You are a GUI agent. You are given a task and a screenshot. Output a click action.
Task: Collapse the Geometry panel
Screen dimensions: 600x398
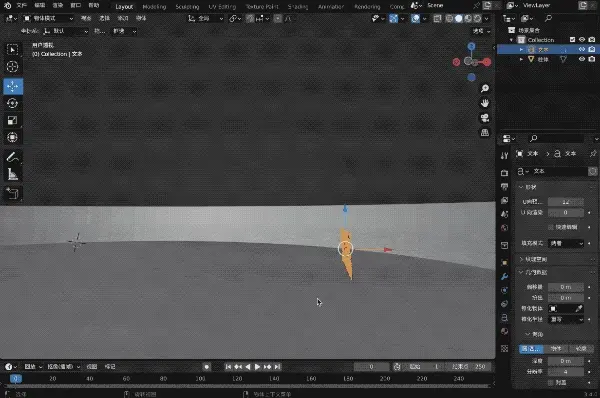[x=521, y=272]
